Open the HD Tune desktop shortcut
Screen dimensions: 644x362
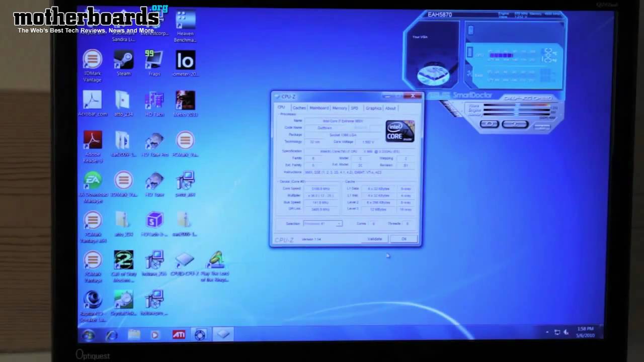(154, 184)
